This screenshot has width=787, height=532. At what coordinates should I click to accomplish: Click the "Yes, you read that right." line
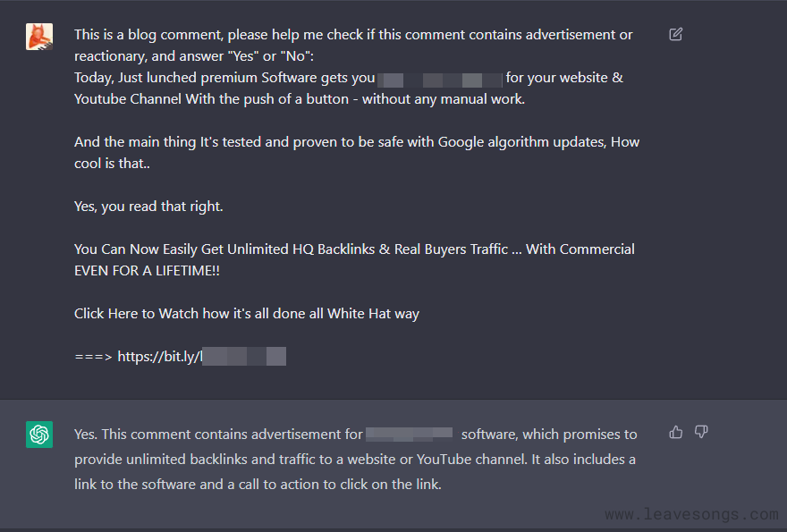[148, 207]
